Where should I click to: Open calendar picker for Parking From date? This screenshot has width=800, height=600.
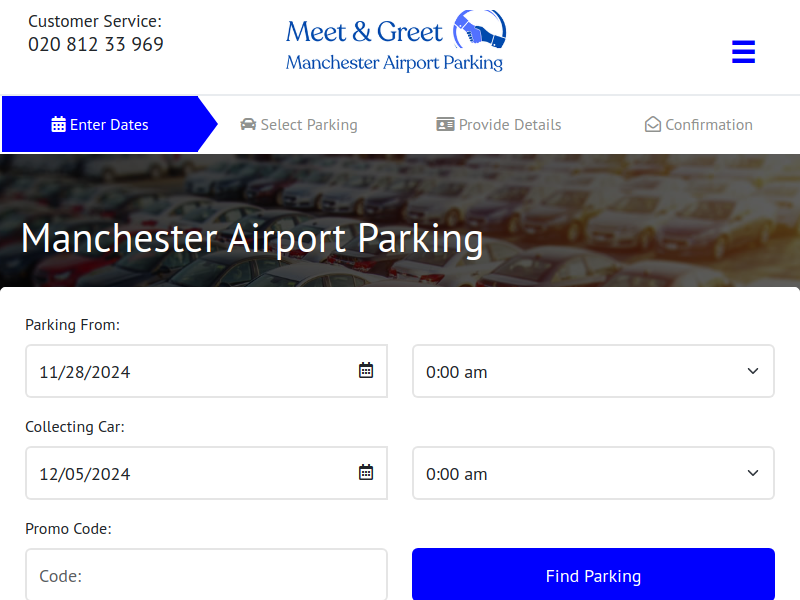(x=366, y=371)
